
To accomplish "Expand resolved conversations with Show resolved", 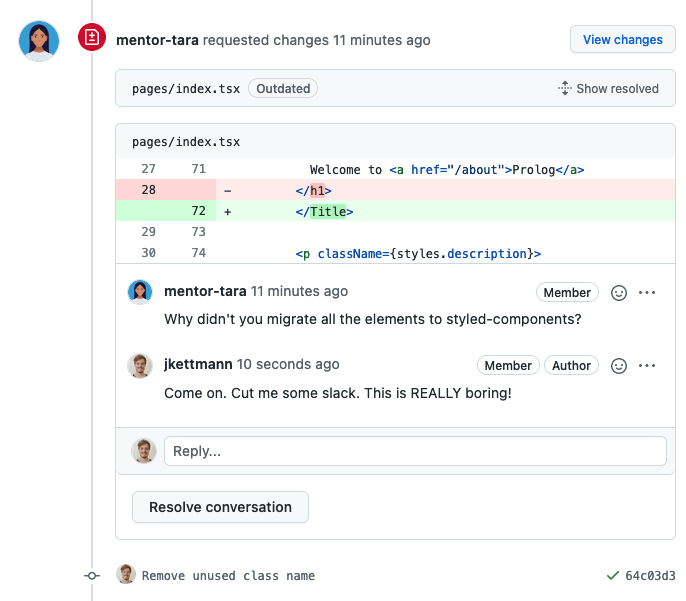I will pos(608,88).
